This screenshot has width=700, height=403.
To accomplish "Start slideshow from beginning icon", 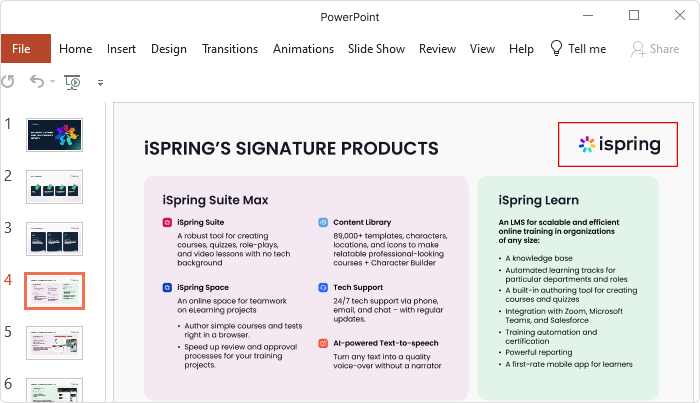I will (x=72, y=82).
